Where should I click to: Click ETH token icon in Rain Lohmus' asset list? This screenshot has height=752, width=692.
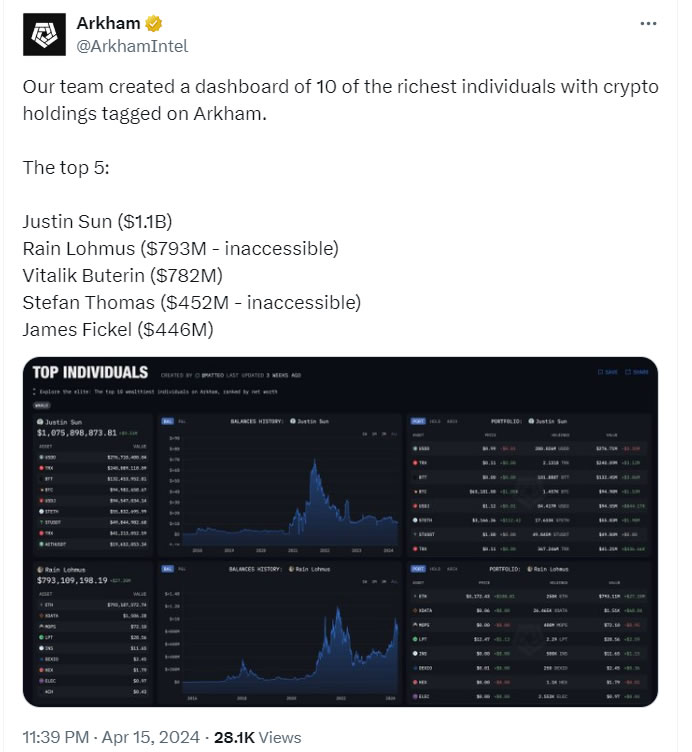point(40,604)
